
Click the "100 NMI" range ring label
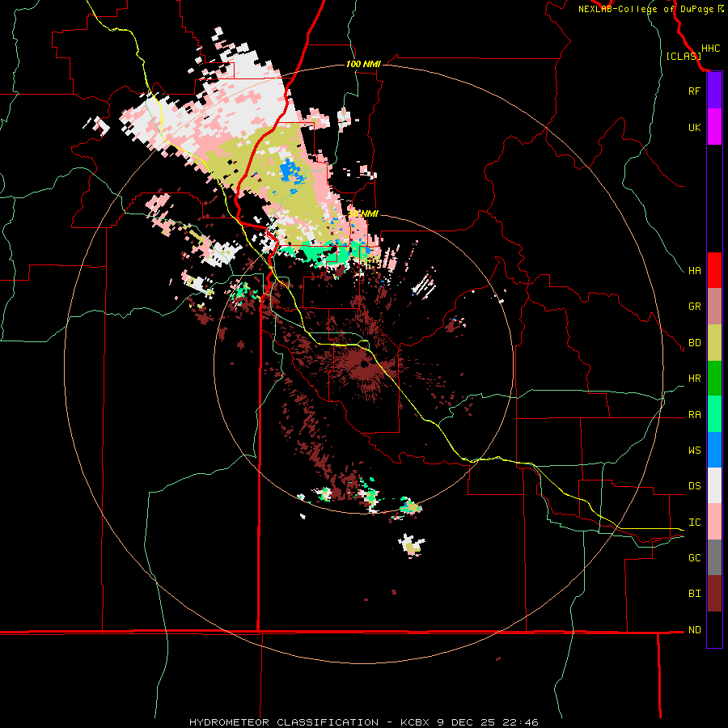click(363, 64)
